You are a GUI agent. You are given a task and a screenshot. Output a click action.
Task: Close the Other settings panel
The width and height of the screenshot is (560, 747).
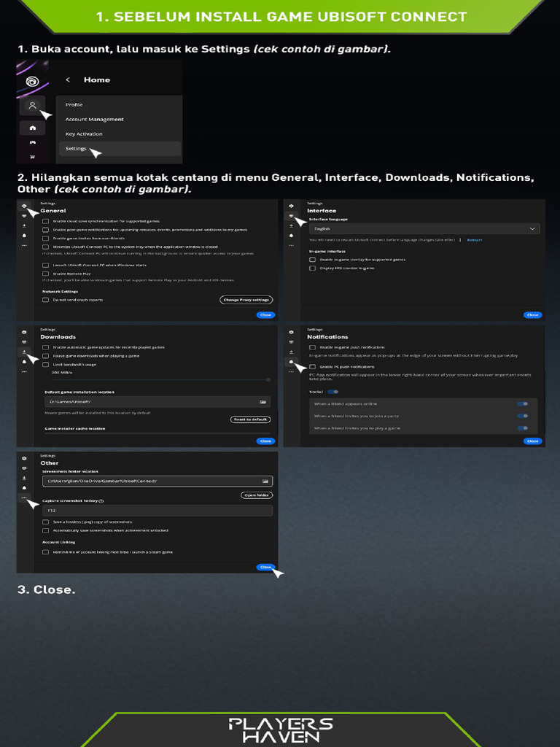point(265,567)
